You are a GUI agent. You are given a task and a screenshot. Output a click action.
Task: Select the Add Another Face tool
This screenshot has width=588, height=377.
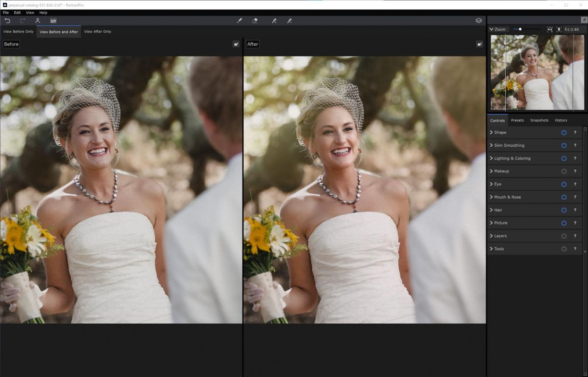pos(38,21)
